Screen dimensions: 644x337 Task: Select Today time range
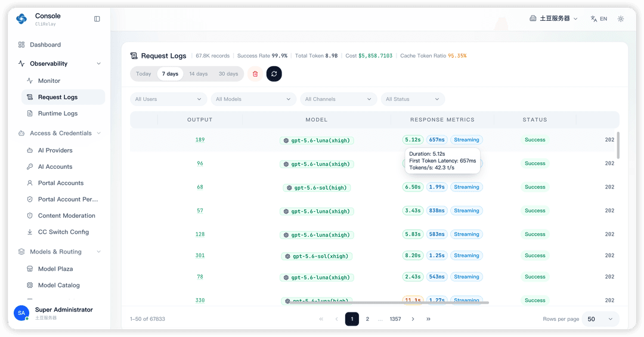click(x=143, y=74)
